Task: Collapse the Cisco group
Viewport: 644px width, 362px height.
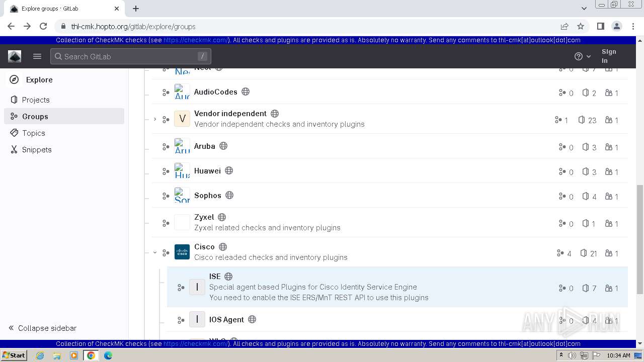Action: coord(155,252)
